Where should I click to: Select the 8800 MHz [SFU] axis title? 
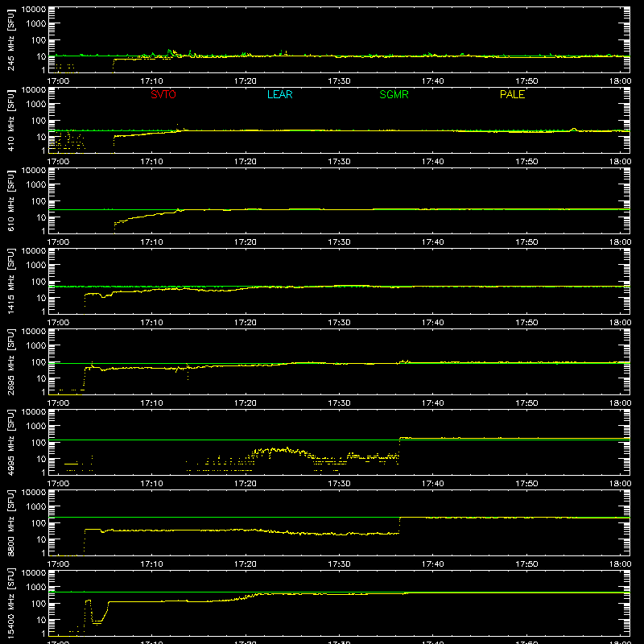coord(11,522)
